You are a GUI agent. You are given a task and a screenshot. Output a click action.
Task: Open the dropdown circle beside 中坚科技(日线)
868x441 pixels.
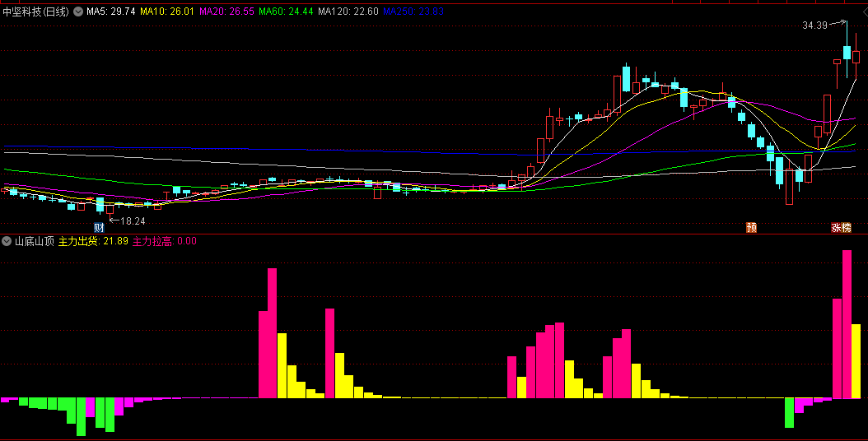[x=78, y=12]
